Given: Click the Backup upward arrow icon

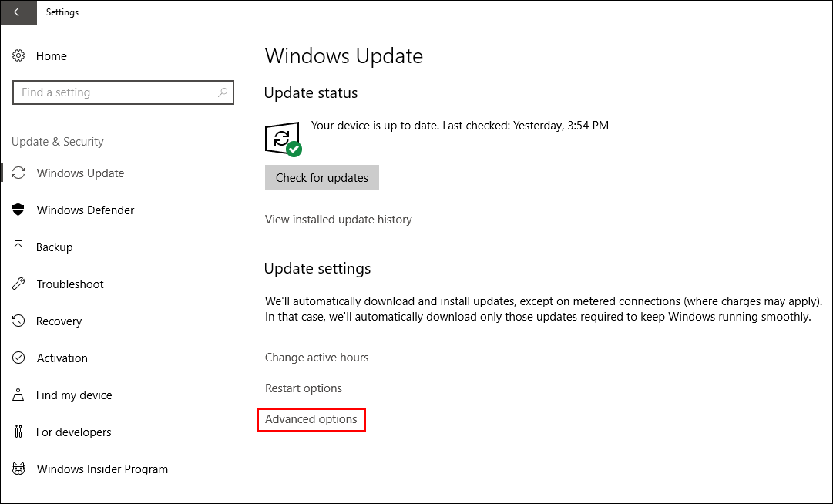Looking at the screenshot, I should tap(18, 247).
